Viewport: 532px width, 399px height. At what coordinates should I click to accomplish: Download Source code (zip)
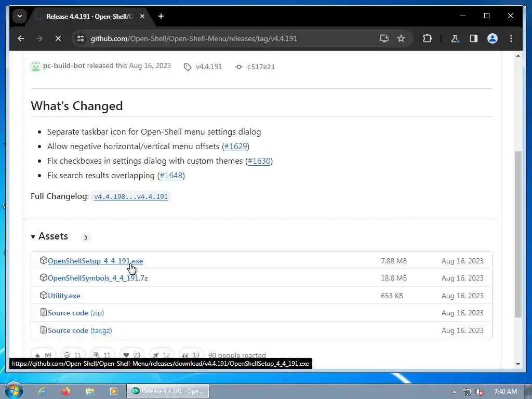76,313
